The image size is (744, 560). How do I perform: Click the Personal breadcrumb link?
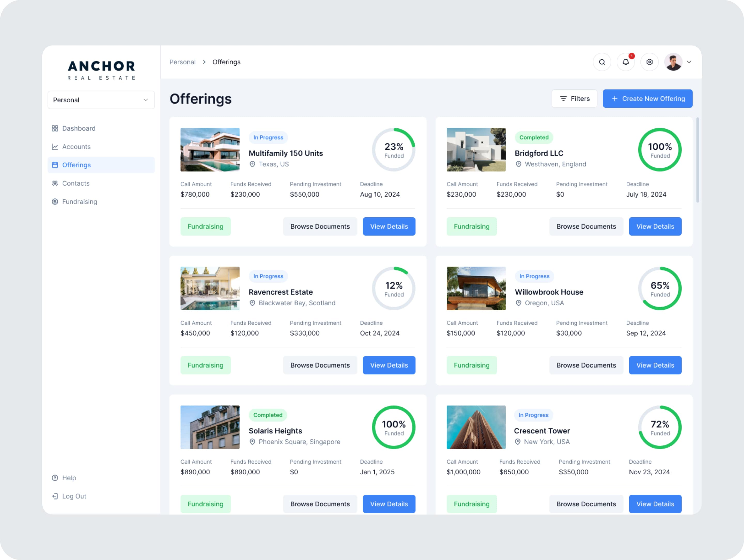point(182,62)
